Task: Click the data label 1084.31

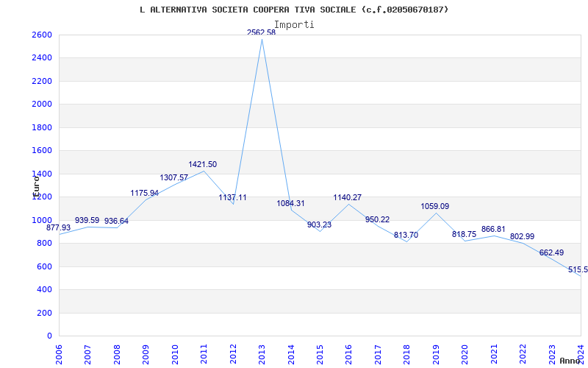Action: click(291, 204)
